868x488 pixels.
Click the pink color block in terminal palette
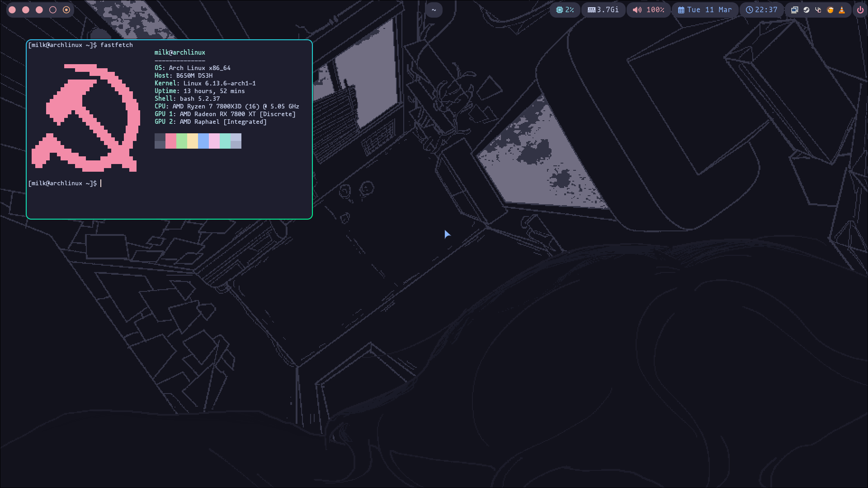171,141
